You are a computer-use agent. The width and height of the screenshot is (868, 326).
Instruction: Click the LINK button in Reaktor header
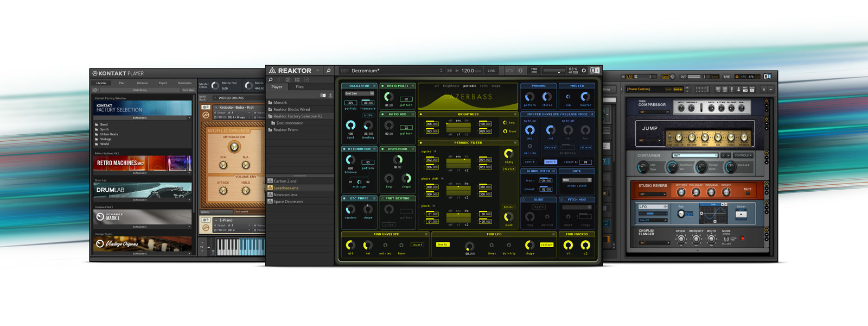[x=491, y=71]
